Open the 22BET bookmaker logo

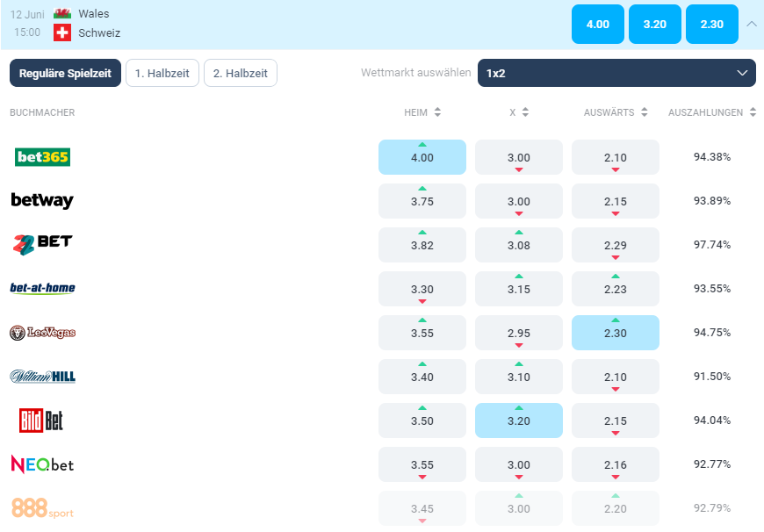(x=42, y=244)
